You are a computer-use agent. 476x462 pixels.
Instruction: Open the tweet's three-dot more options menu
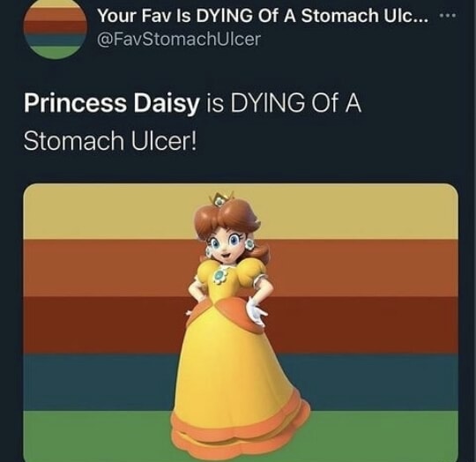point(448,14)
